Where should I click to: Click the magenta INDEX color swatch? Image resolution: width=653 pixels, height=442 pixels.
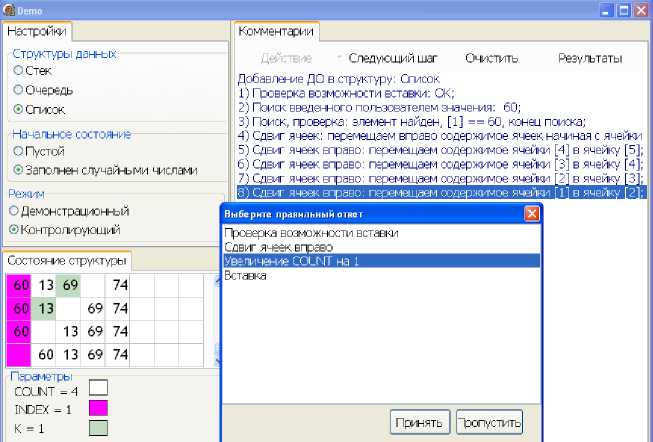98,409
